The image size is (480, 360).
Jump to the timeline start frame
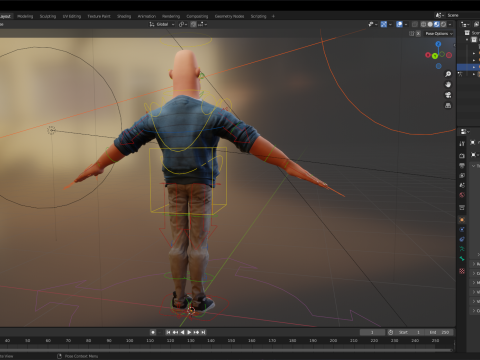[168, 332]
